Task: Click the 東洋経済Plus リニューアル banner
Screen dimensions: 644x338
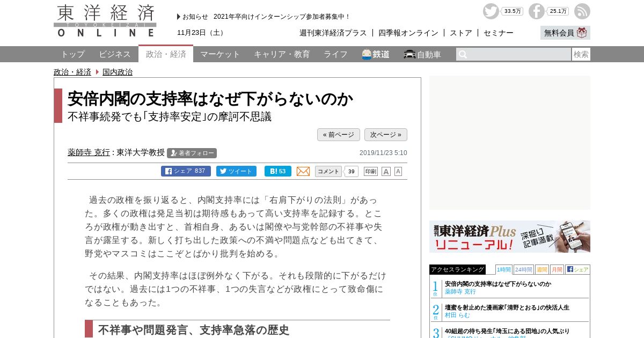Action: click(x=510, y=237)
